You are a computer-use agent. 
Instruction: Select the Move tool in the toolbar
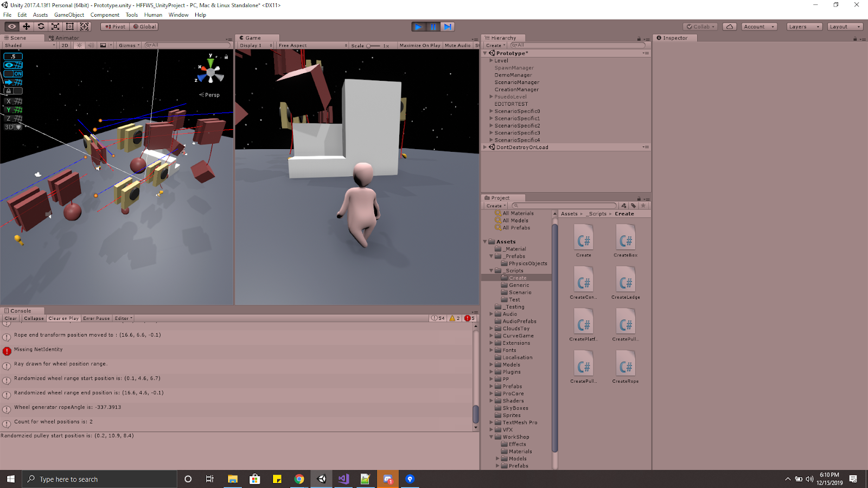(x=26, y=26)
